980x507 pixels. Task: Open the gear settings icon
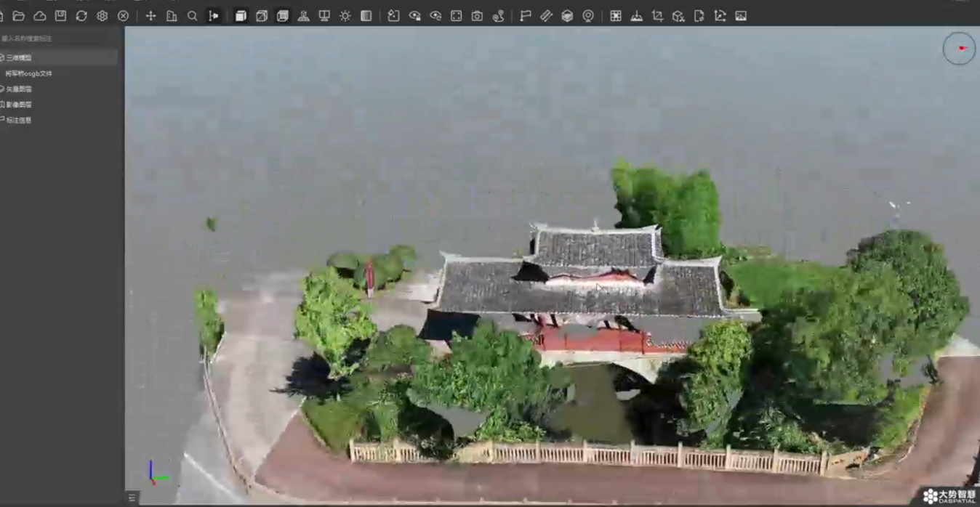pyautogui.click(x=103, y=16)
